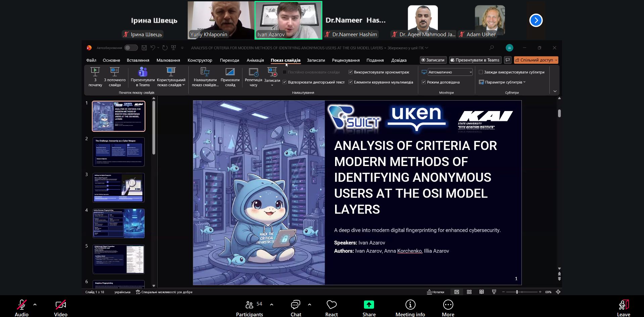Open the React emoji menu

point(331,305)
